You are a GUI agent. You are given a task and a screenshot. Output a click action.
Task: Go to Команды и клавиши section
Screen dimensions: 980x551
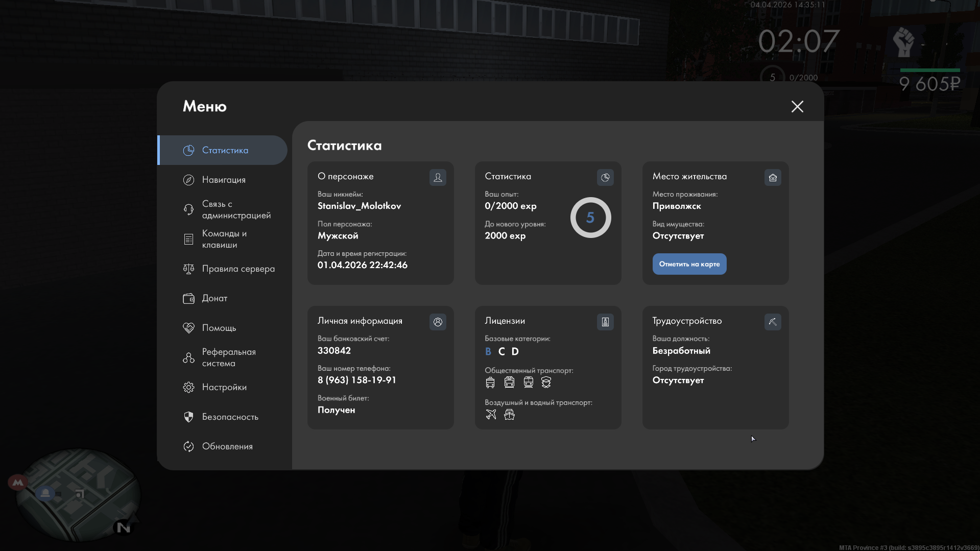pyautogui.click(x=224, y=239)
